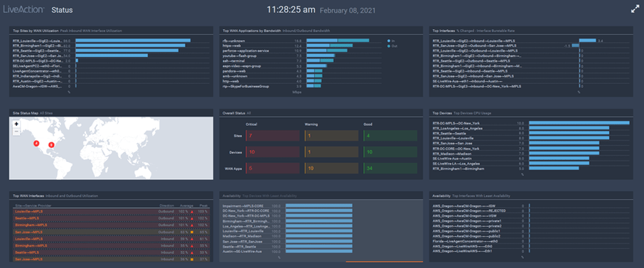Select the Seattle—MPLS Outbound row
644x268 pixels.
pos(111,218)
